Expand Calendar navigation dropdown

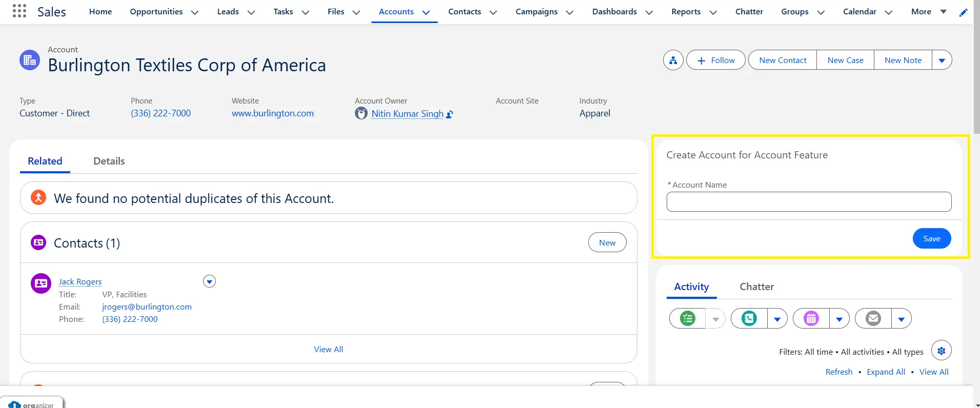[889, 12]
